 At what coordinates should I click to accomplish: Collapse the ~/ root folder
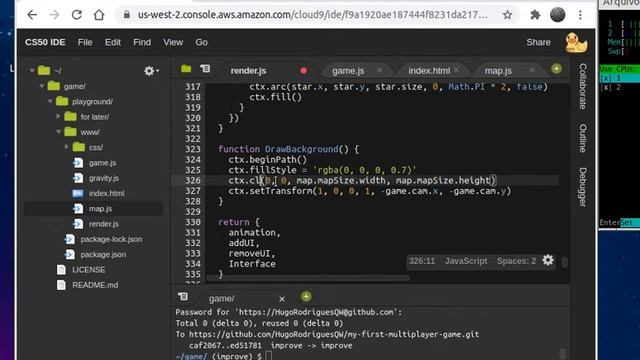(32, 71)
